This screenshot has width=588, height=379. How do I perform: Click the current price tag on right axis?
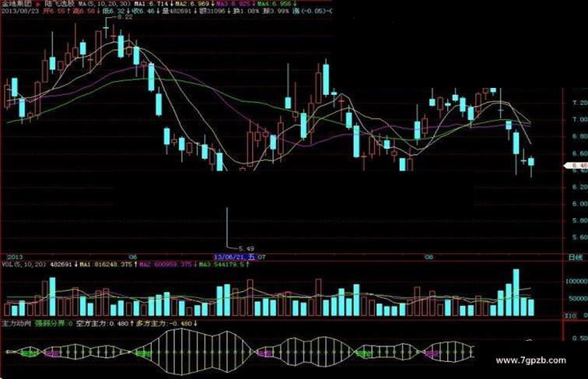[576, 166]
